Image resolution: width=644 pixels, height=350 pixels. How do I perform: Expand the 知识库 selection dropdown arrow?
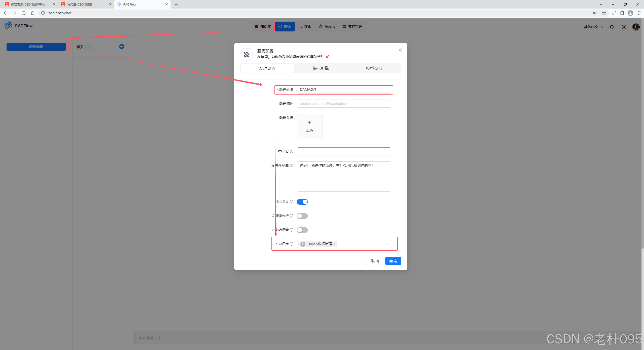click(387, 244)
